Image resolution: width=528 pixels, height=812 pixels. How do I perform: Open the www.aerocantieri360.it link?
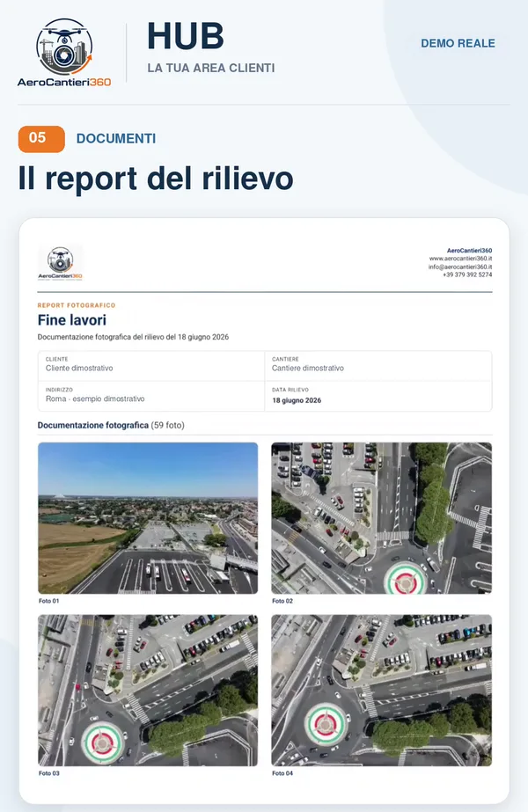click(460, 259)
